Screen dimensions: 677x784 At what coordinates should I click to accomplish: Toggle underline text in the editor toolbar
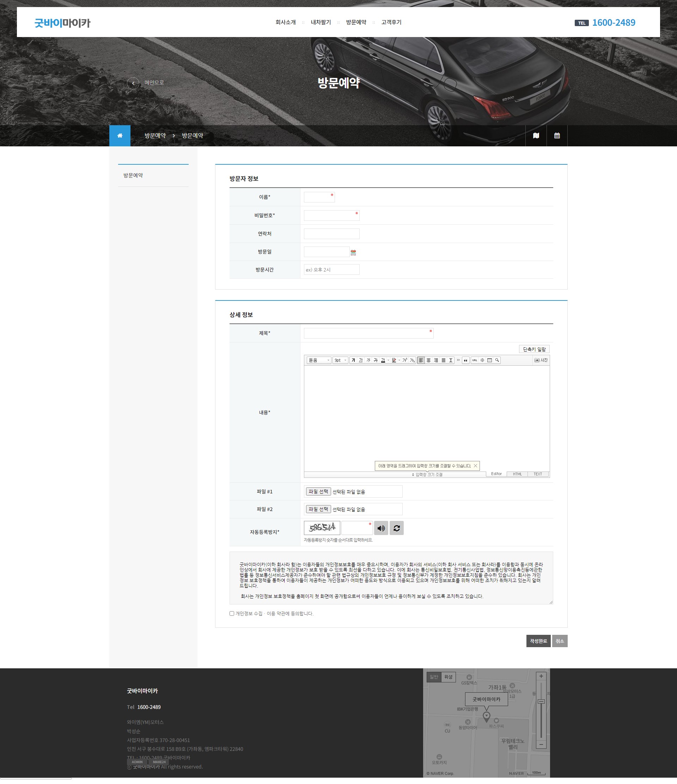(x=361, y=360)
